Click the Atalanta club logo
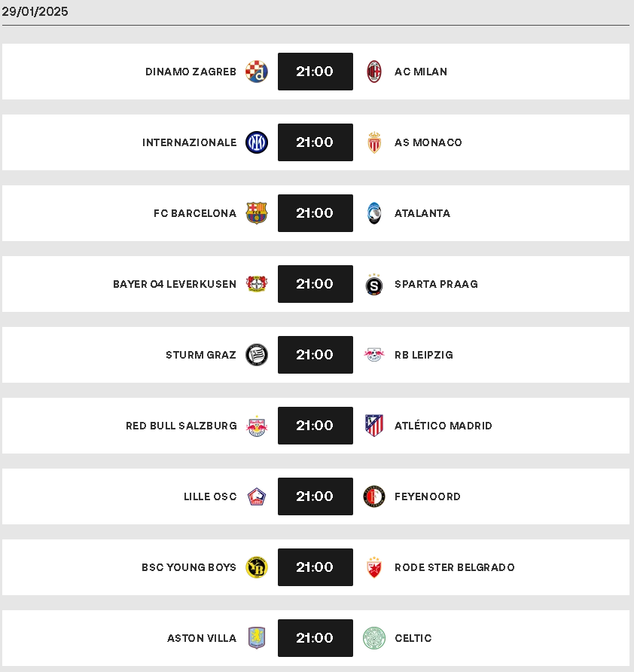Screen dimensions: 634x672 pyautogui.click(x=374, y=213)
